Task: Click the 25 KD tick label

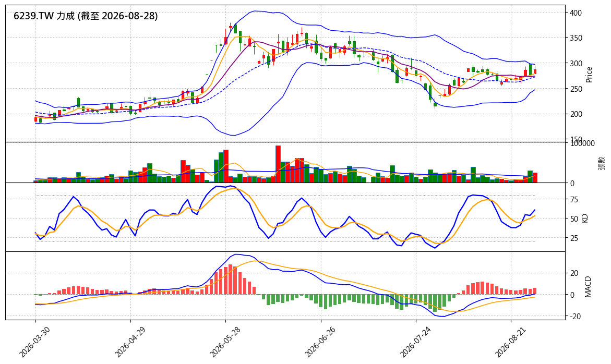Action: click(574, 238)
